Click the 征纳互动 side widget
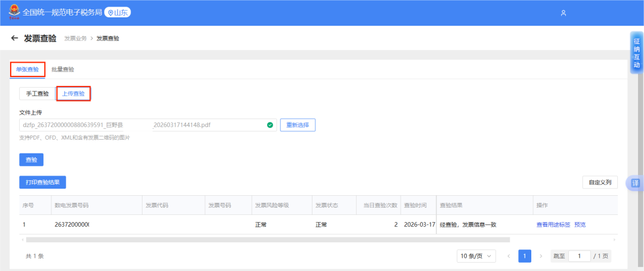Image resolution: width=644 pixels, height=271 pixels. [x=636, y=53]
